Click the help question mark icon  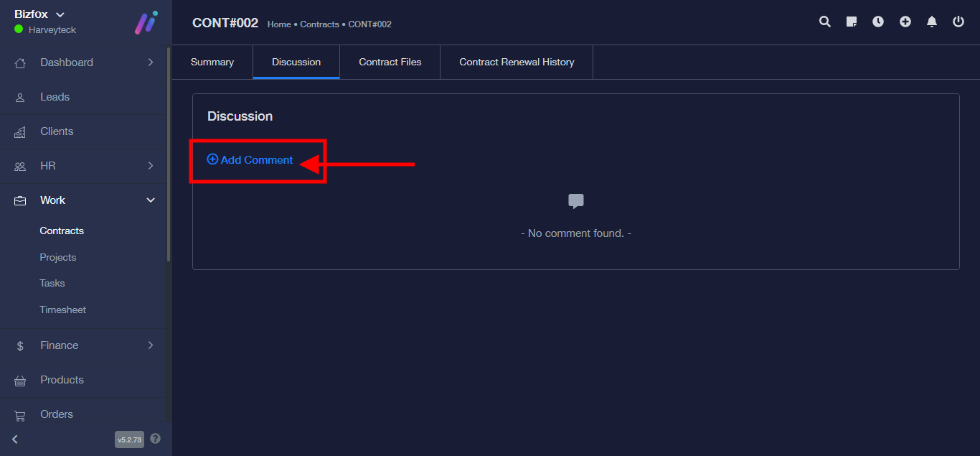156,439
